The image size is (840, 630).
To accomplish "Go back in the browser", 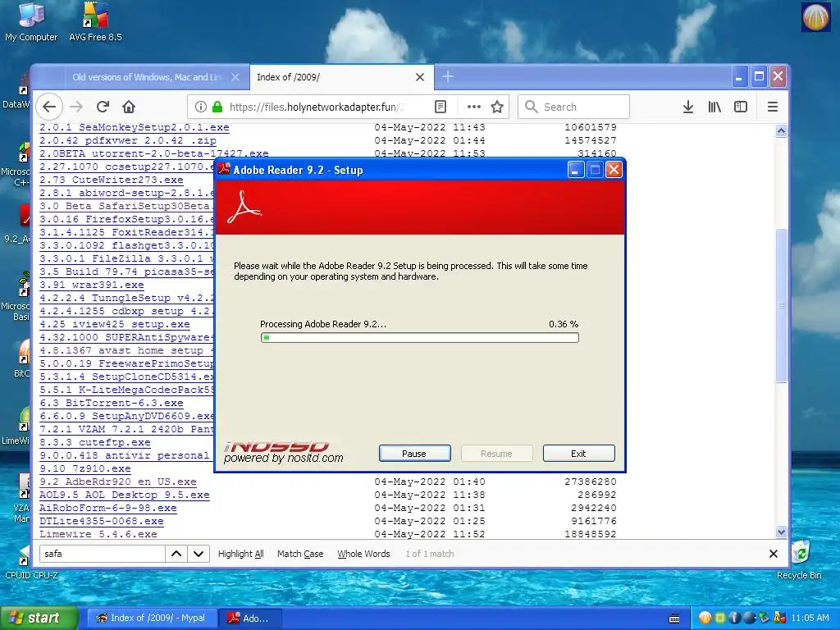I will [x=49, y=107].
